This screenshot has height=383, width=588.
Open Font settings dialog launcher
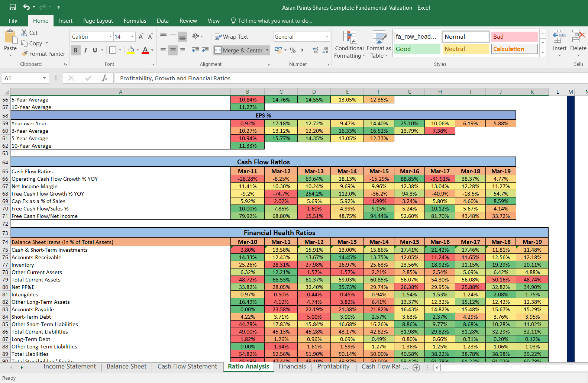coord(153,64)
